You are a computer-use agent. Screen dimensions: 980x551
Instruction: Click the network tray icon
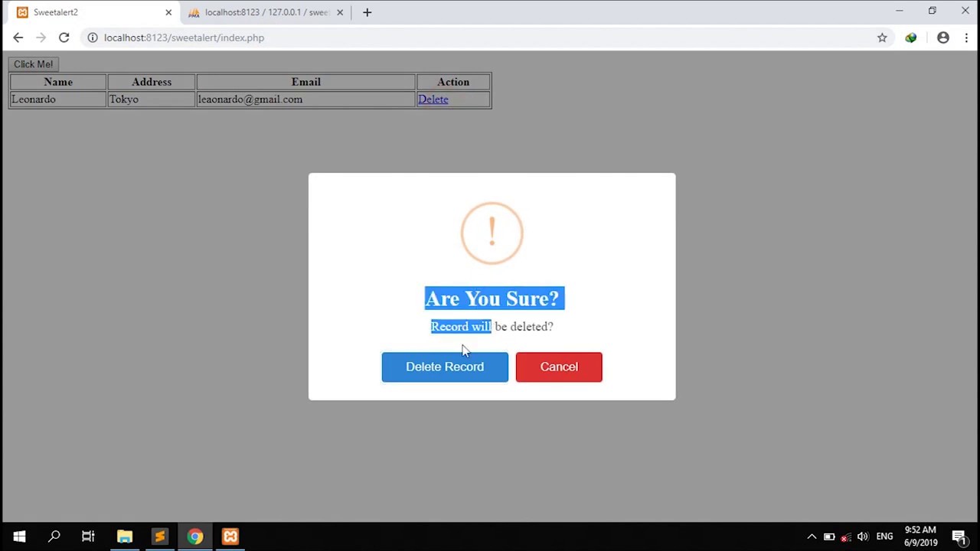[846, 536]
